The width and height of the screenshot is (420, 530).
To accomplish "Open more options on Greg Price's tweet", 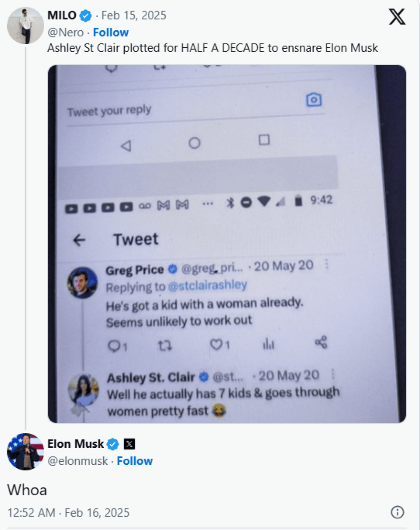I will coord(326,265).
